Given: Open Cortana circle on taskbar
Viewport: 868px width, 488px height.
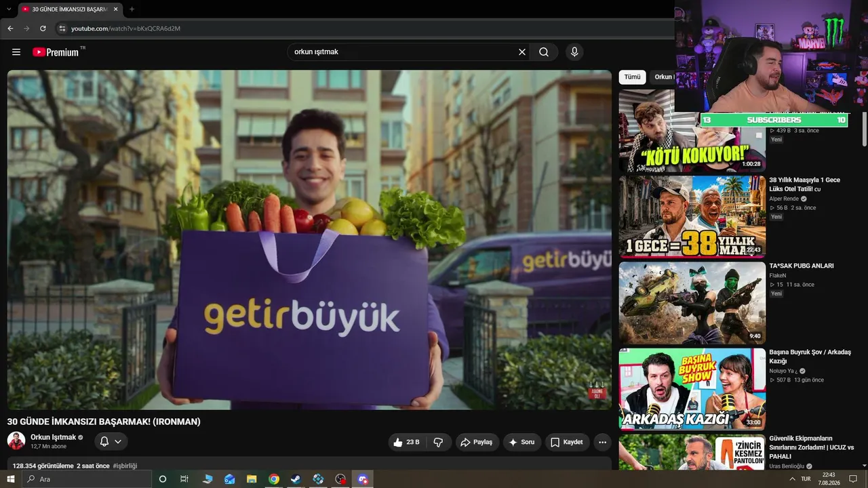Looking at the screenshot, I should click(163, 479).
